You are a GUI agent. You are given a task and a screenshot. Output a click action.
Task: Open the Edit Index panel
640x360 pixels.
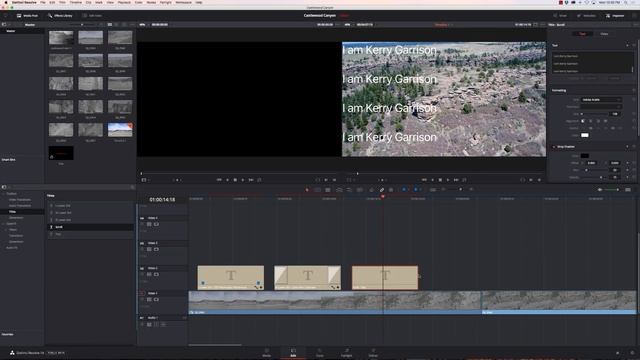pos(92,16)
